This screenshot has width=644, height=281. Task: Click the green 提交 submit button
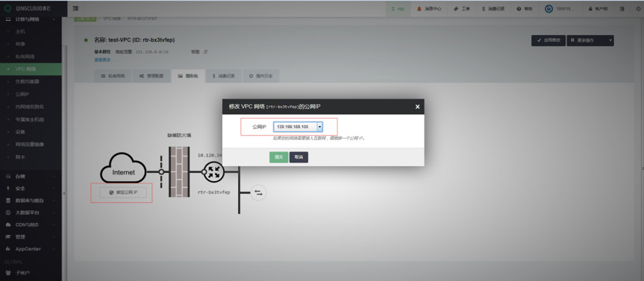click(278, 157)
